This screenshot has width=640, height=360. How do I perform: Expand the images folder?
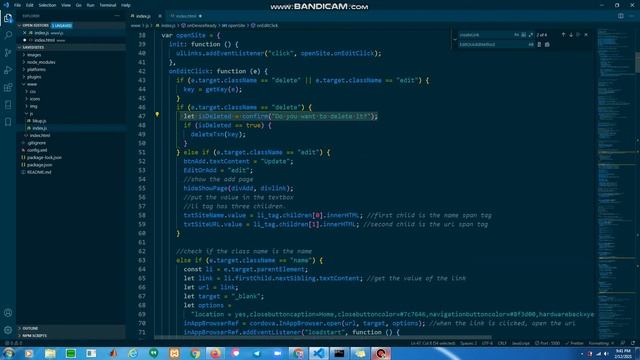(x=34, y=55)
